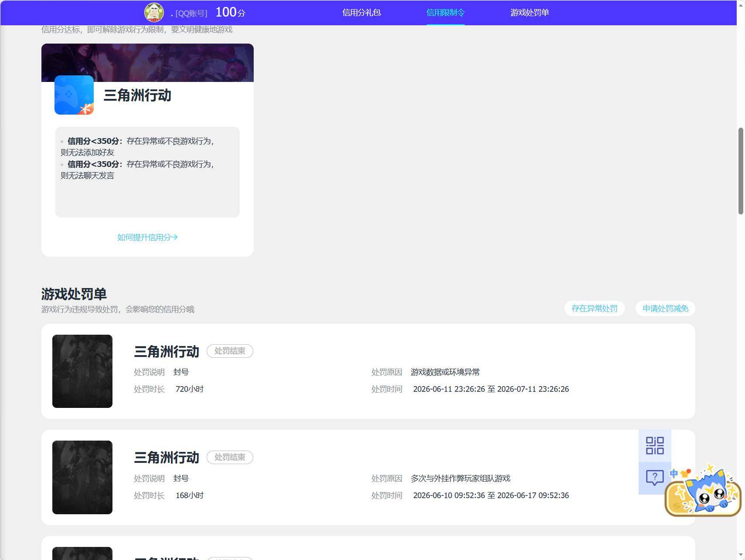The height and width of the screenshot is (560, 745).
Task: Click the 168小时 duration value
Action: click(190, 496)
